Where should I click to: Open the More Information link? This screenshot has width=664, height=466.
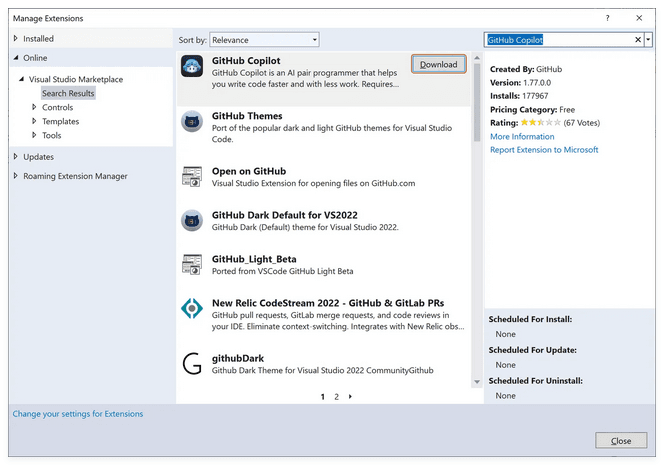pos(522,136)
